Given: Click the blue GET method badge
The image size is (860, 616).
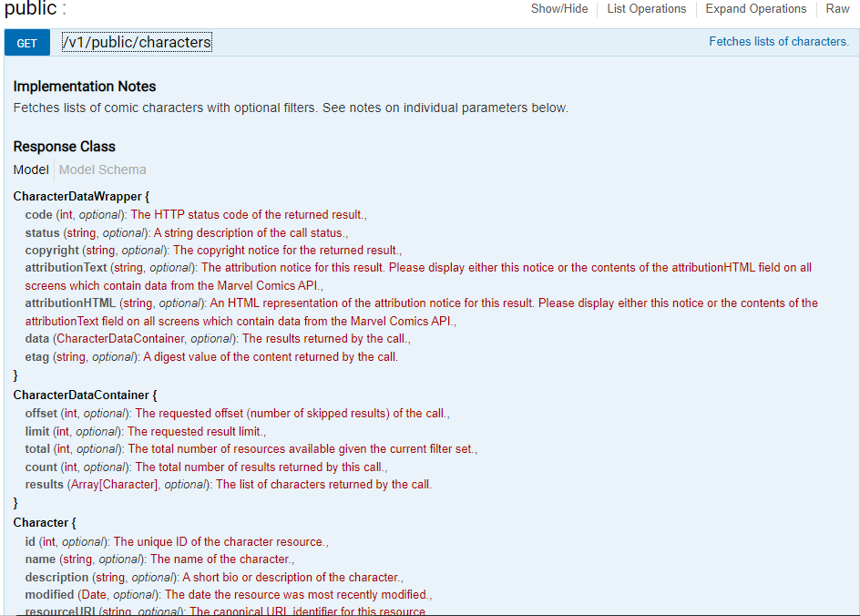Looking at the screenshot, I should (27, 43).
